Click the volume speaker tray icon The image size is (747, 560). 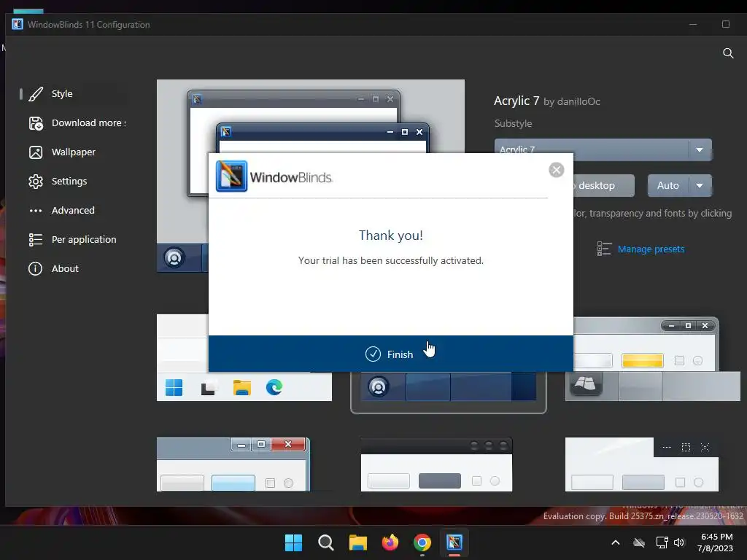click(679, 542)
